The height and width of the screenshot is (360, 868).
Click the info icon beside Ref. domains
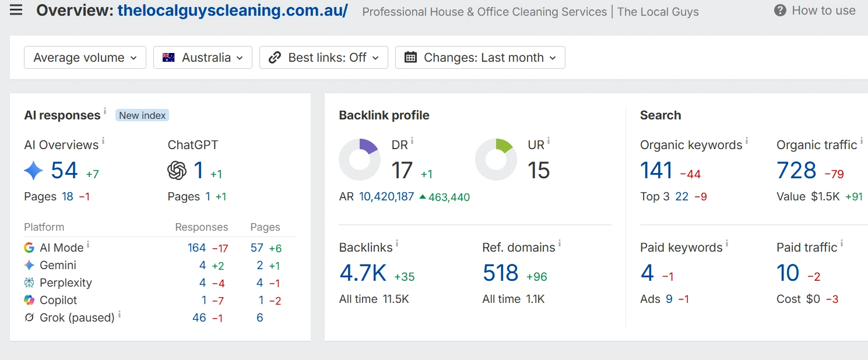click(x=560, y=243)
